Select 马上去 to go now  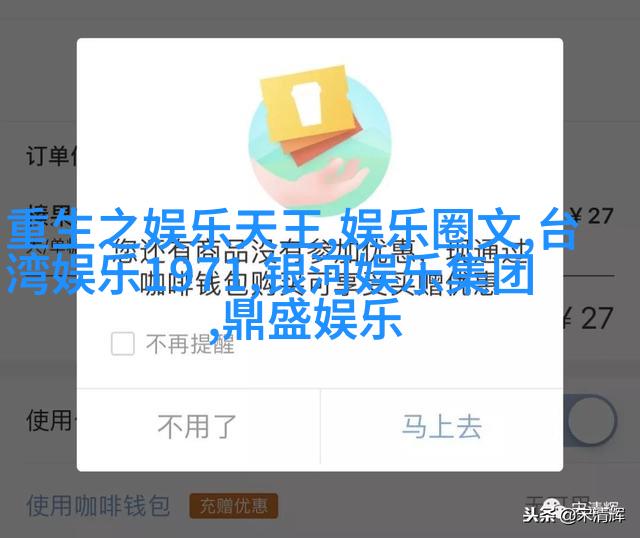pyautogui.click(x=442, y=427)
